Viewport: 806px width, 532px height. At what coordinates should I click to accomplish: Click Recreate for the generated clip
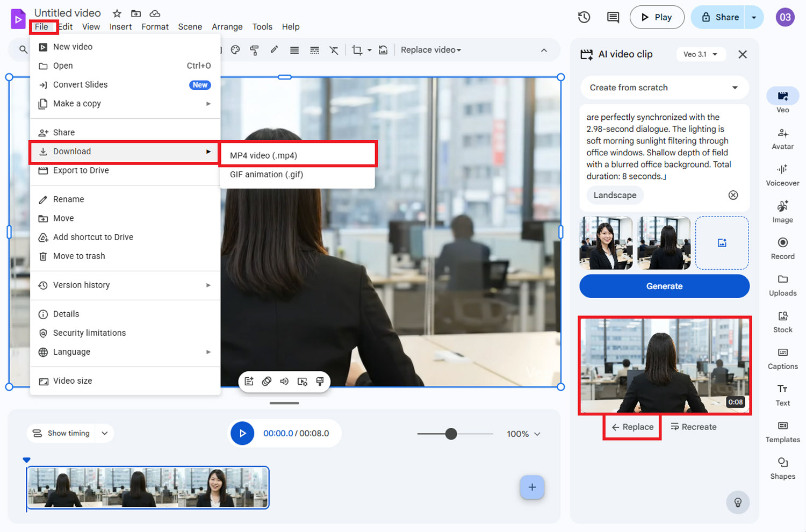click(694, 427)
